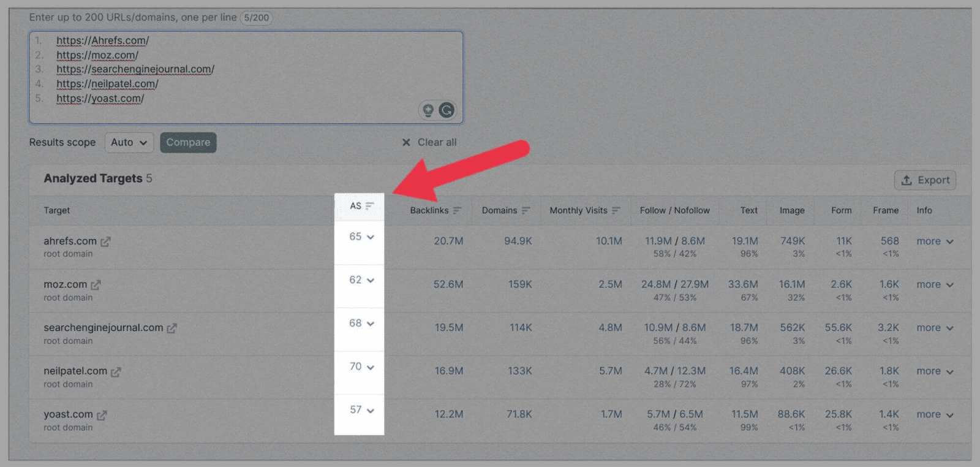
Task: Expand more info for yoast.com row
Action: 935,415
